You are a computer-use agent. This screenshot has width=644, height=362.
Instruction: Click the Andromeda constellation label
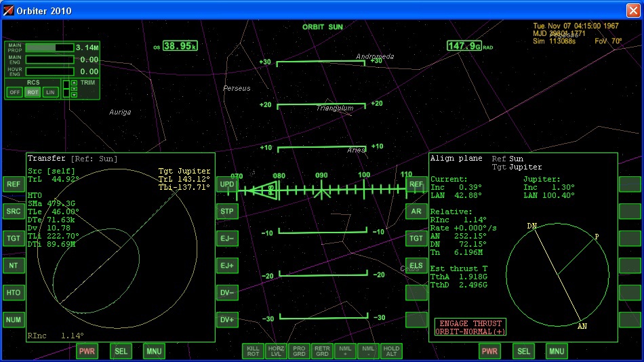(375, 56)
